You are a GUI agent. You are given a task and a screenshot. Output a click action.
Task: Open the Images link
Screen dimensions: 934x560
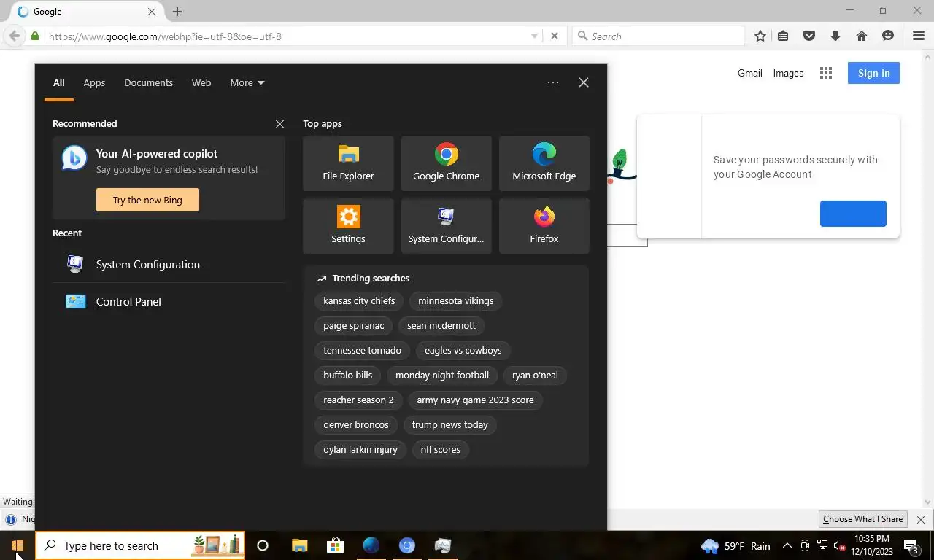tap(788, 73)
